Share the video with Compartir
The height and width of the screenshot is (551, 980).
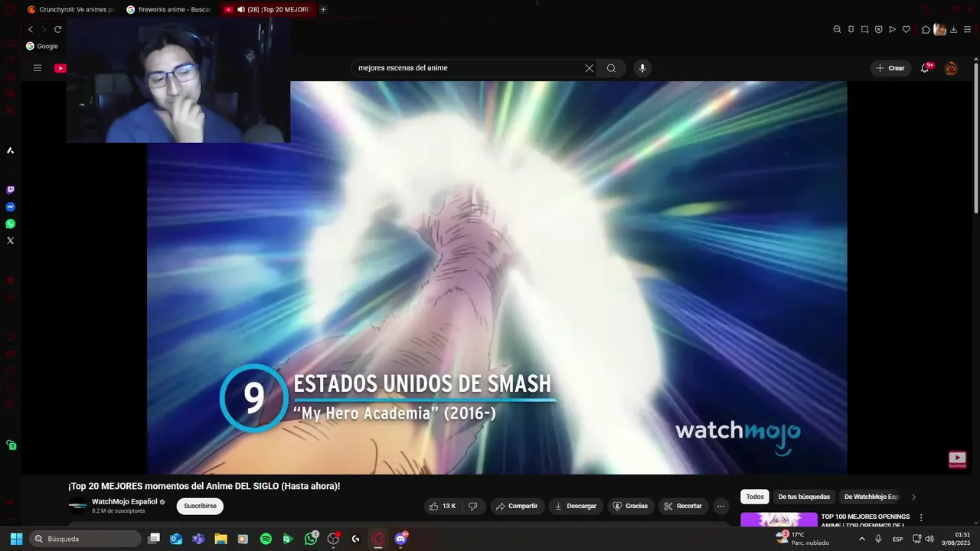coord(516,506)
